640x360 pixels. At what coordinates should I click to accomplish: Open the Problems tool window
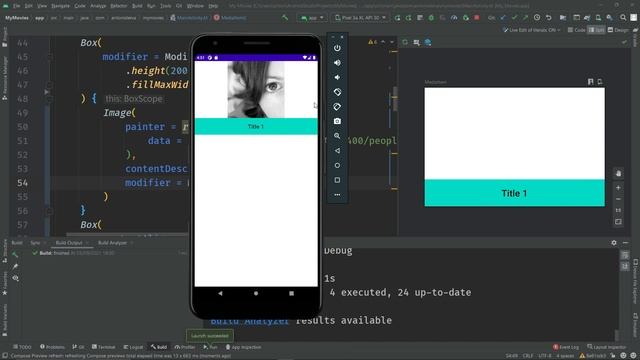pyautogui.click(x=52, y=347)
